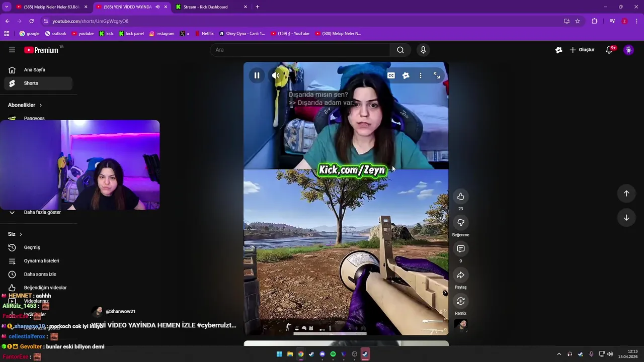Toggle closed captions on the Short
644x362 pixels.
tap(391, 75)
